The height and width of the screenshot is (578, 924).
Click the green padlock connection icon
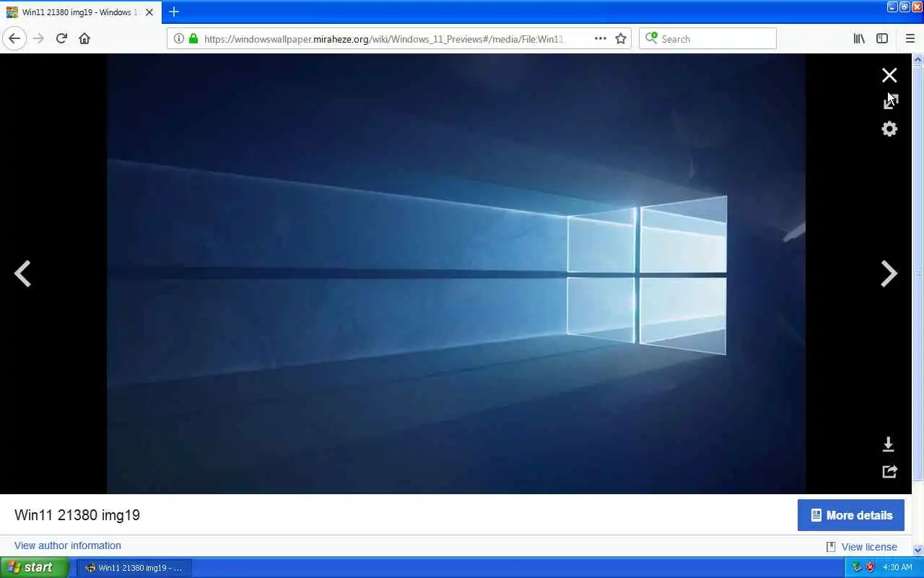pyautogui.click(x=193, y=39)
